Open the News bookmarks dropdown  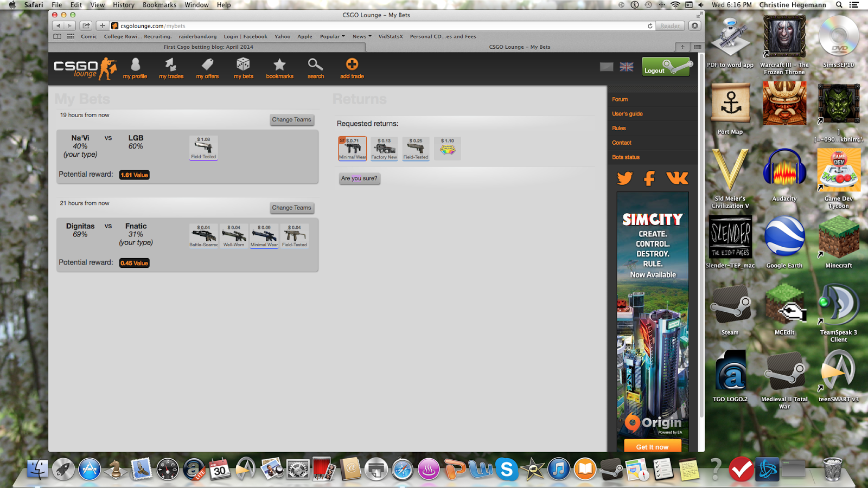(x=362, y=36)
